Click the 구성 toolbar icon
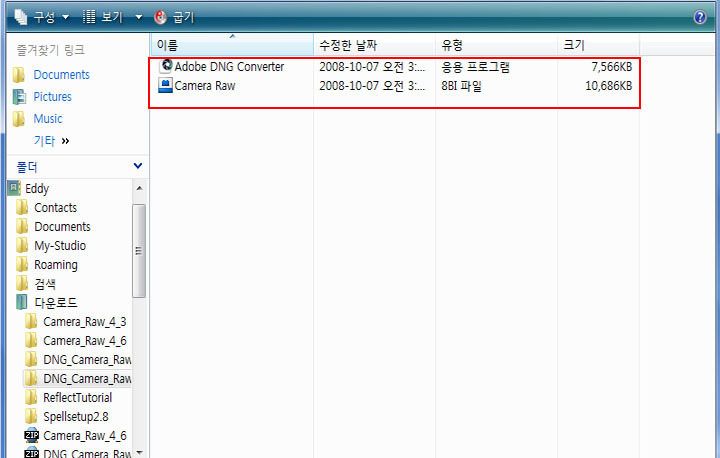Screen dimensions: 720x458 (x=21, y=17)
